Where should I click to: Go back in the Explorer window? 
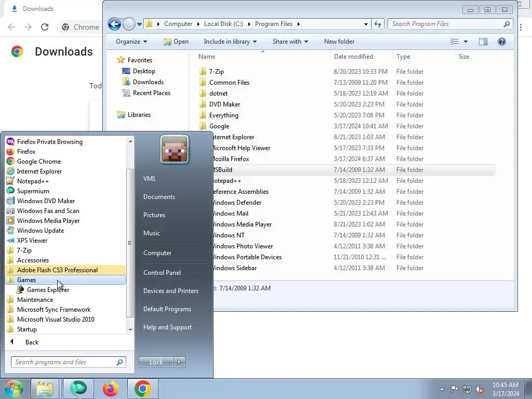114,24
